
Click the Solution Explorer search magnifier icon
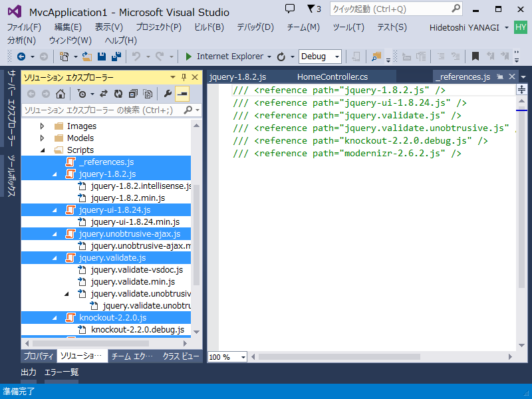188,110
